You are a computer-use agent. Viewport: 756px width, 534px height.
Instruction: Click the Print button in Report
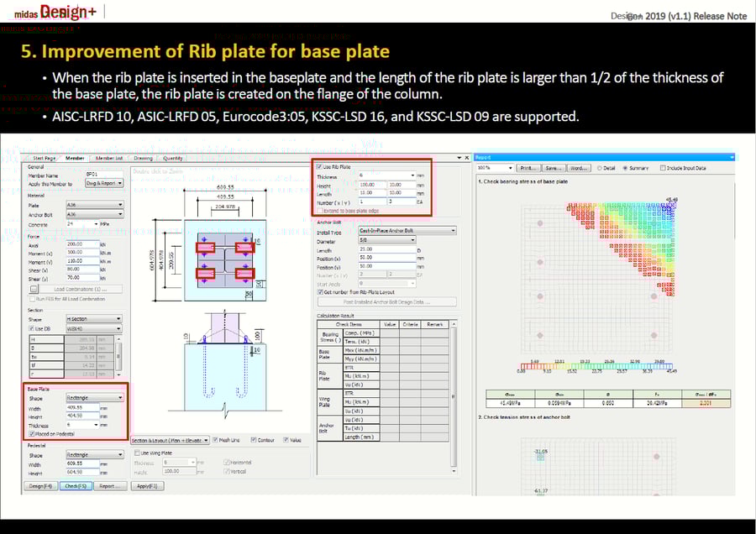click(527, 168)
